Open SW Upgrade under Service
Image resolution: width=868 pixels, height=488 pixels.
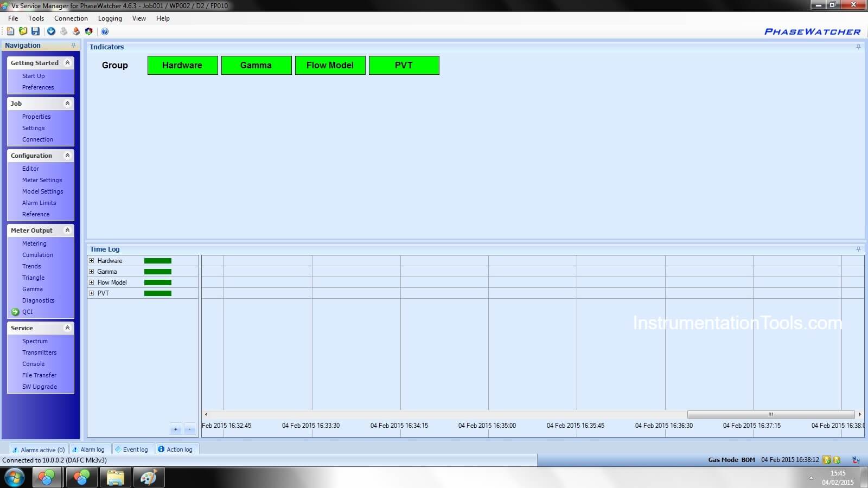[x=39, y=387]
